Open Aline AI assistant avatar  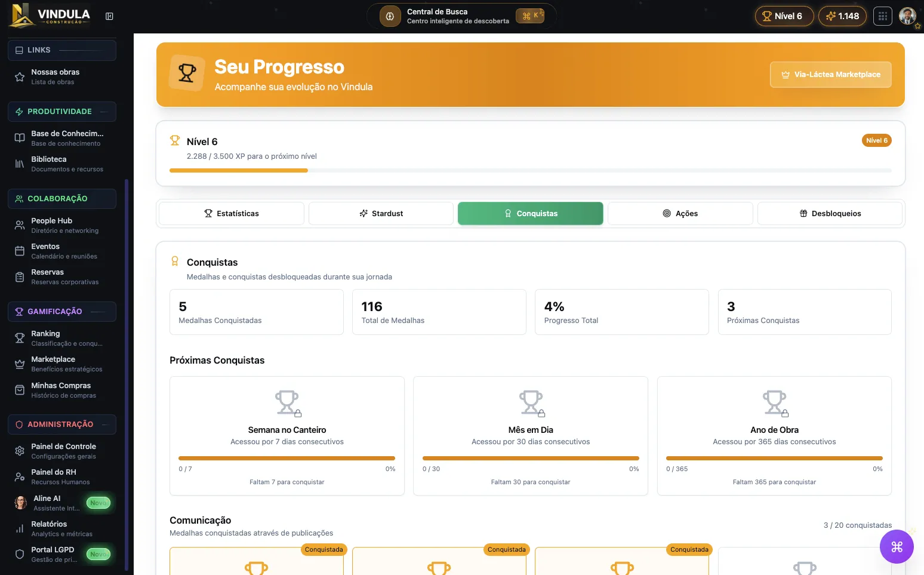21,503
